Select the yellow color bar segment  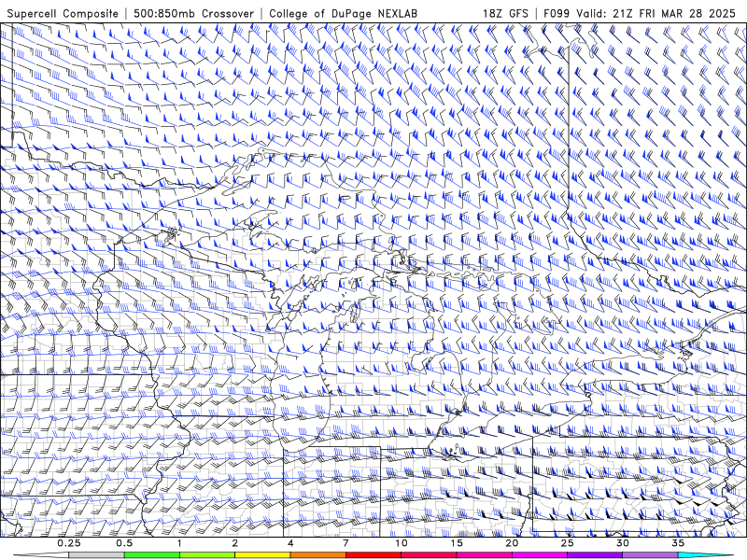tap(262, 555)
